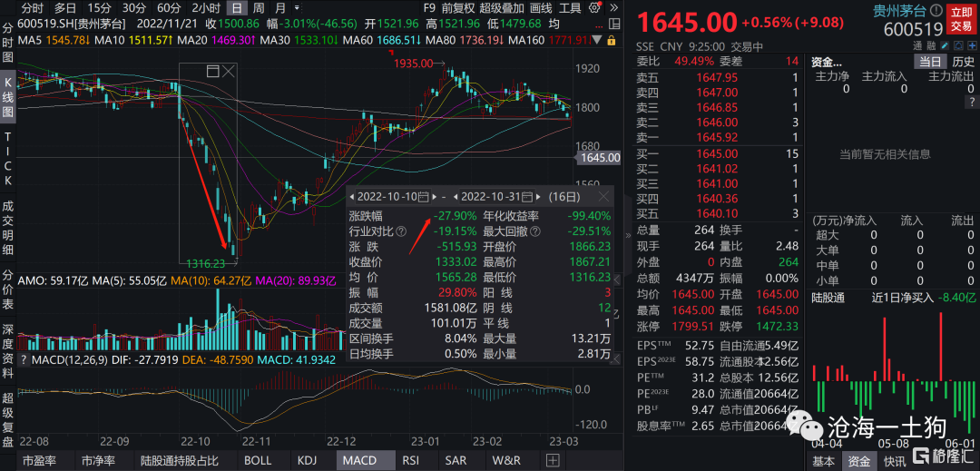The height and width of the screenshot is (471, 980).
Task: Switch chart period to 多日
Action: coord(65,9)
